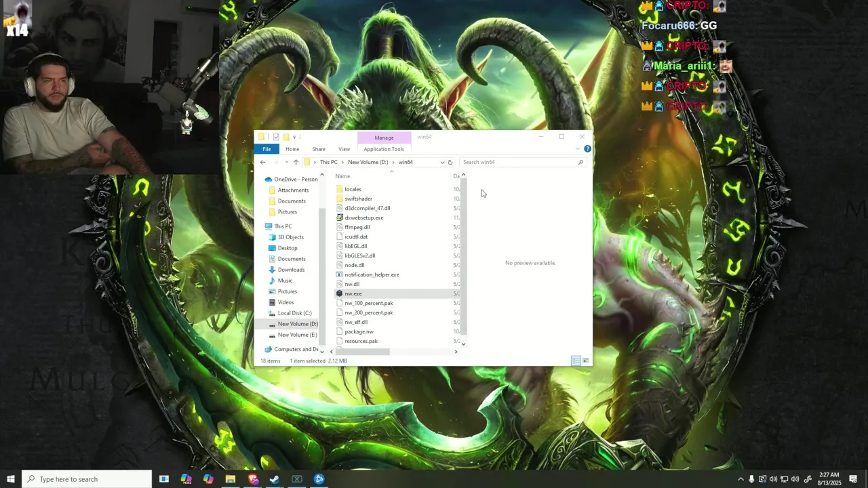Switch to details view layout
868x488 pixels.
[576, 361]
